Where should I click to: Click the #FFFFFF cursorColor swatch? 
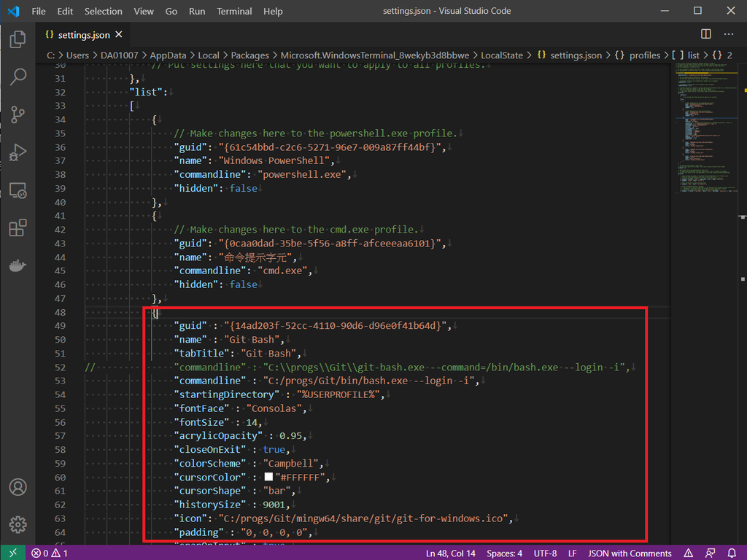[268, 477]
